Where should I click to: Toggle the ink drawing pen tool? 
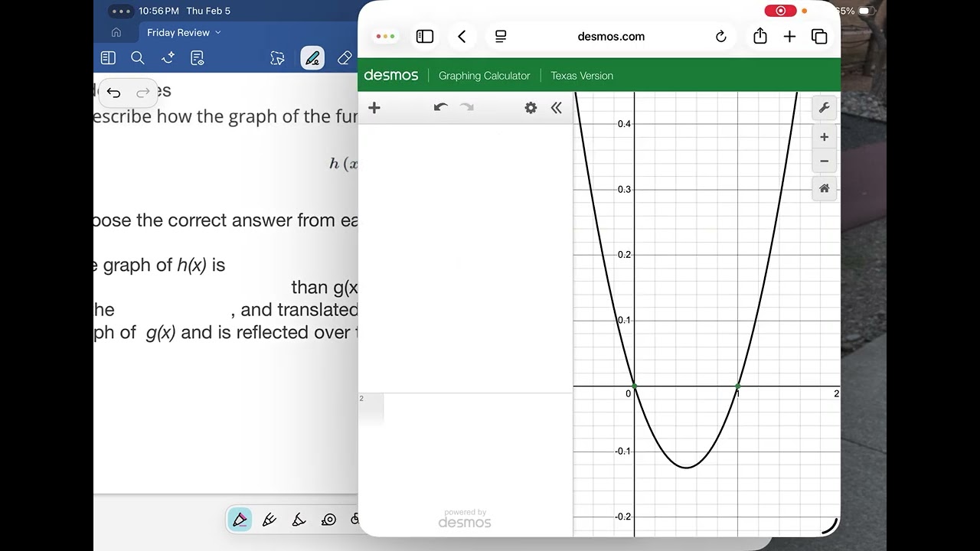[312, 58]
